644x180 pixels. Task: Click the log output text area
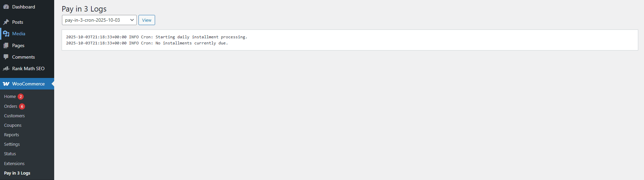(350, 40)
